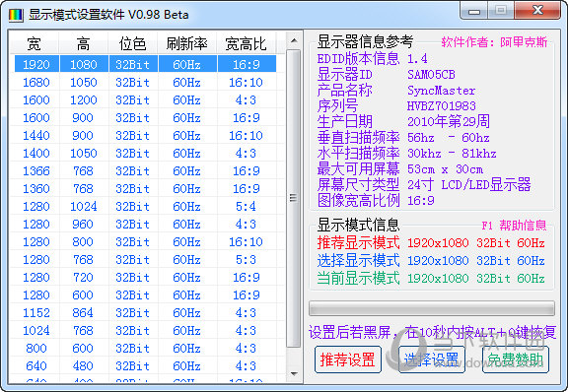Viewport: 568px width, 392px height.
Task: Select the 1600 x 900 row
Action: click(145, 117)
